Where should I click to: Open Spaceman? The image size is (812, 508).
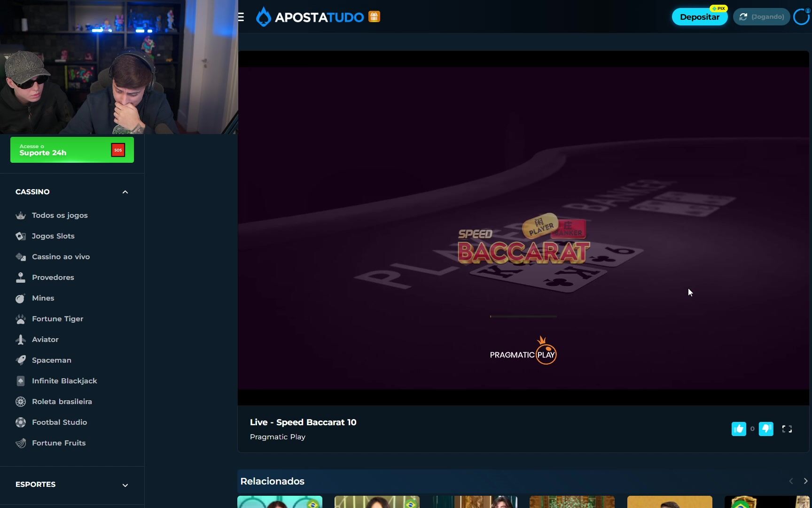click(x=52, y=360)
